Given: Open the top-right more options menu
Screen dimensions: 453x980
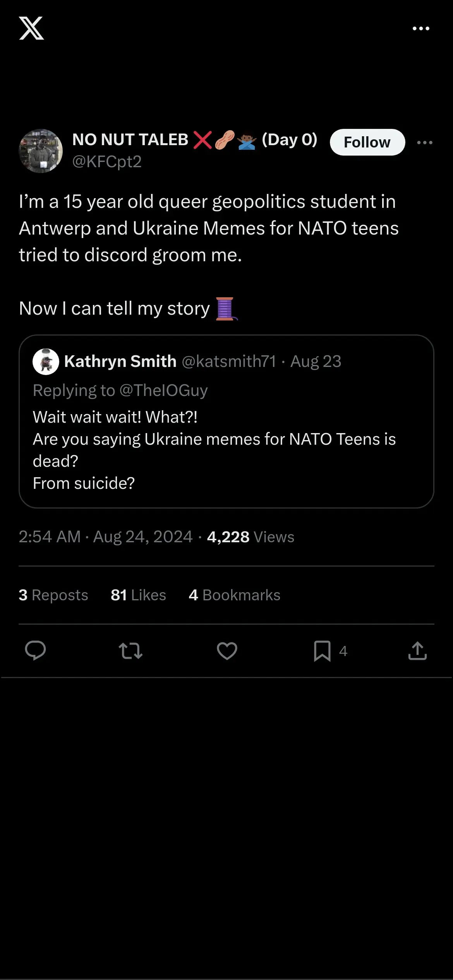Looking at the screenshot, I should (421, 28).
